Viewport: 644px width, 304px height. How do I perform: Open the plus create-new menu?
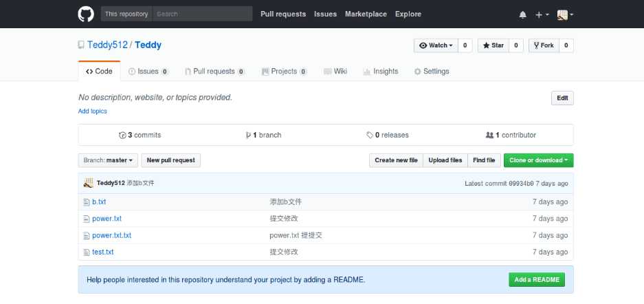tap(542, 14)
